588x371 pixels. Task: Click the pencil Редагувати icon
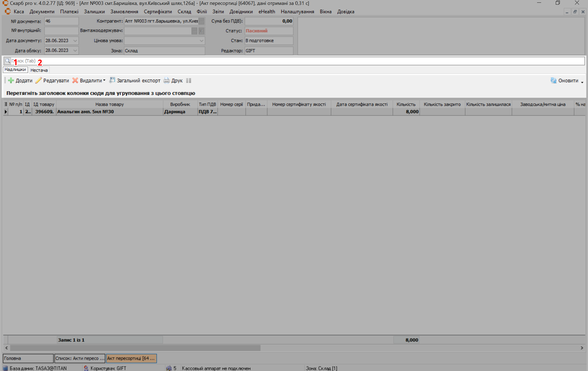click(x=39, y=80)
